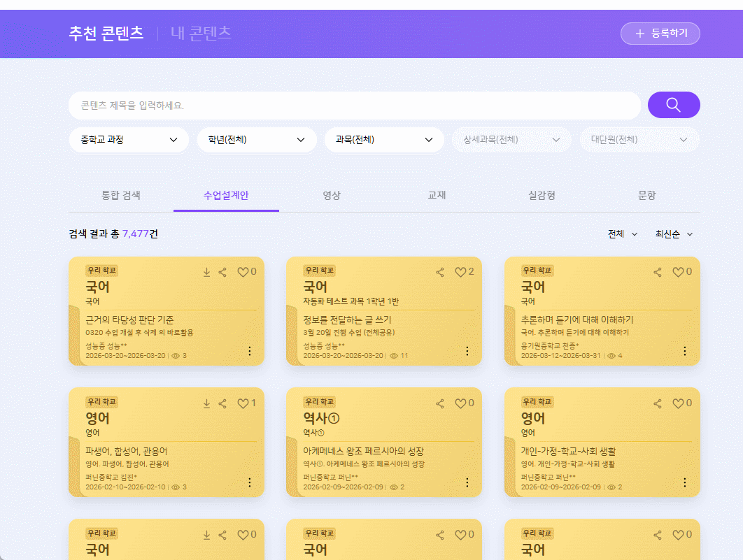
Task: Open the 중학교 과정 dropdown
Action: pyautogui.click(x=129, y=140)
